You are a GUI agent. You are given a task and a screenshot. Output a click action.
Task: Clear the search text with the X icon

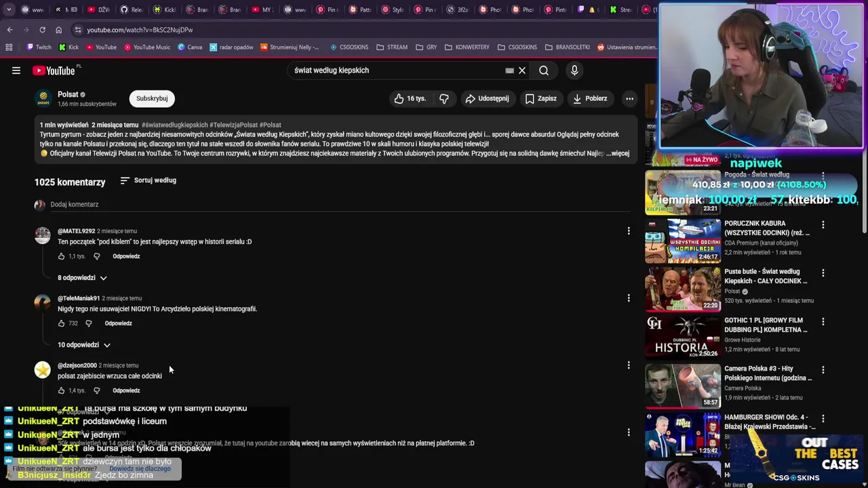point(522,70)
